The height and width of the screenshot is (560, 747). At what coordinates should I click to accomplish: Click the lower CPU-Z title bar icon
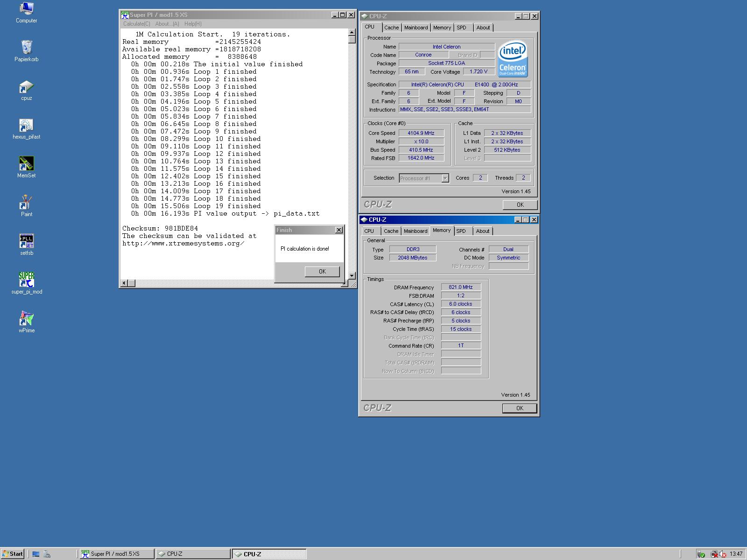364,219
